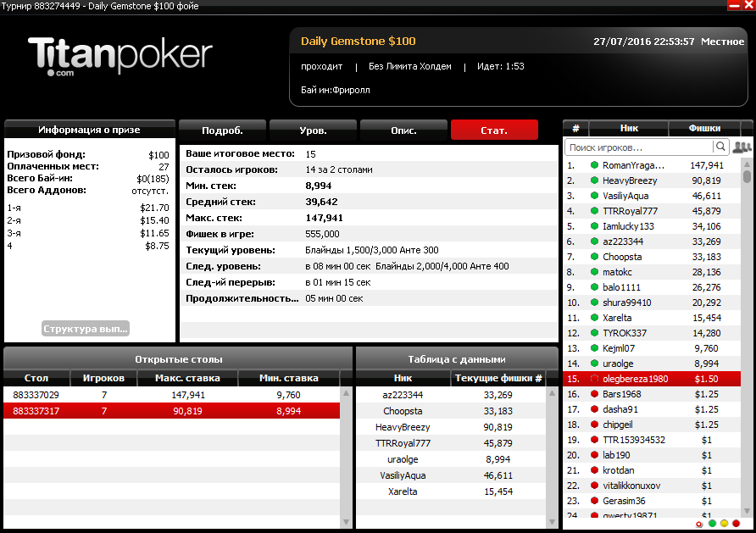Open the Подроб. tab
Viewport: 756px width, 533px height.
222,130
